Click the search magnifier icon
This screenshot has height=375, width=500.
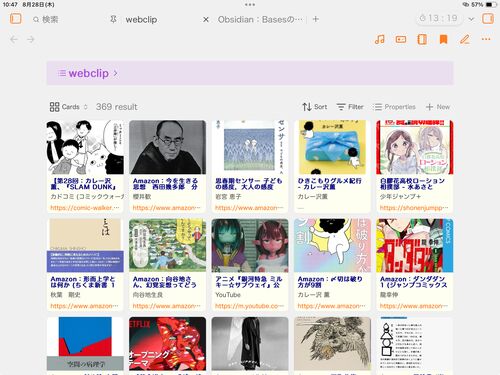coord(36,20)
